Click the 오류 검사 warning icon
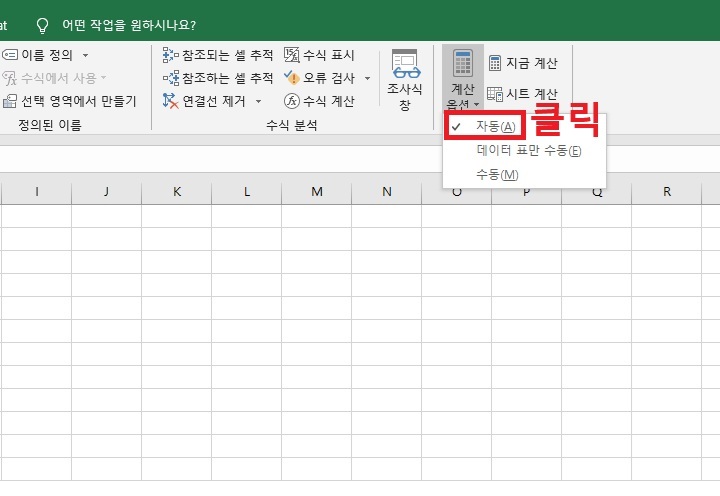 tap(292, 78)
